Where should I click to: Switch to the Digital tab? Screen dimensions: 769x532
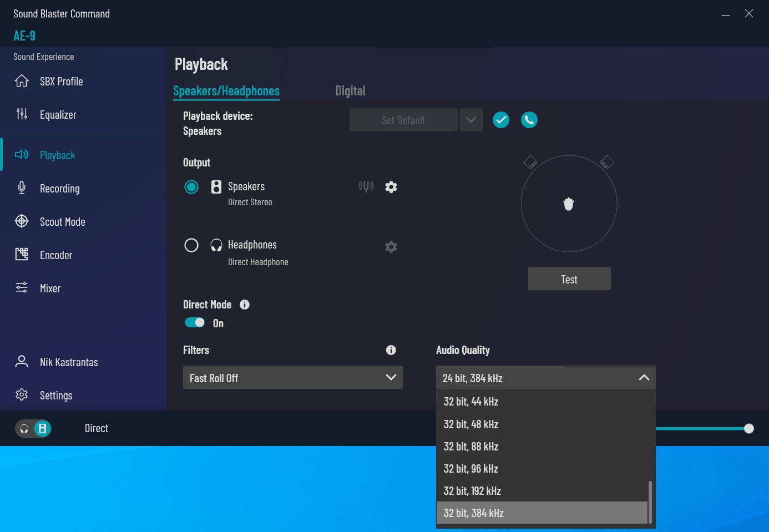click(350, 91)
